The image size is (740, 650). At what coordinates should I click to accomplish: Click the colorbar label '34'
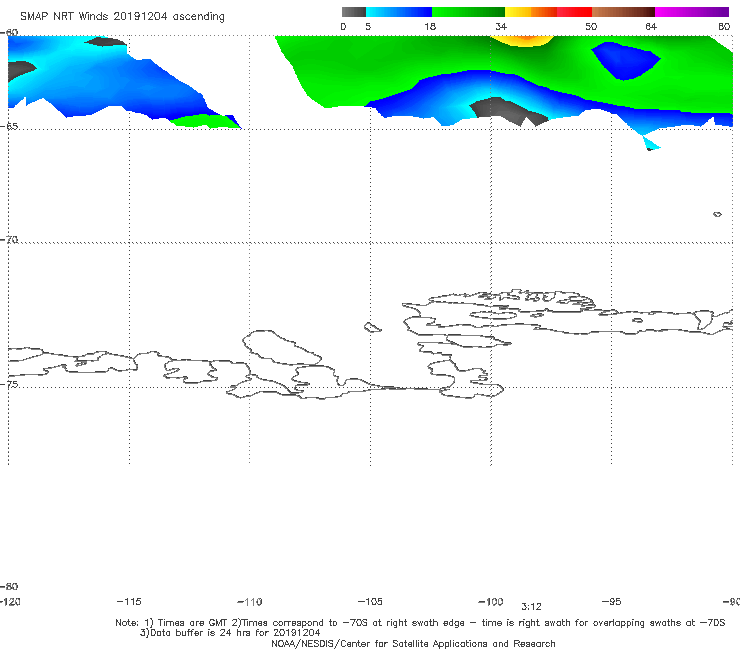coord(501,26)
